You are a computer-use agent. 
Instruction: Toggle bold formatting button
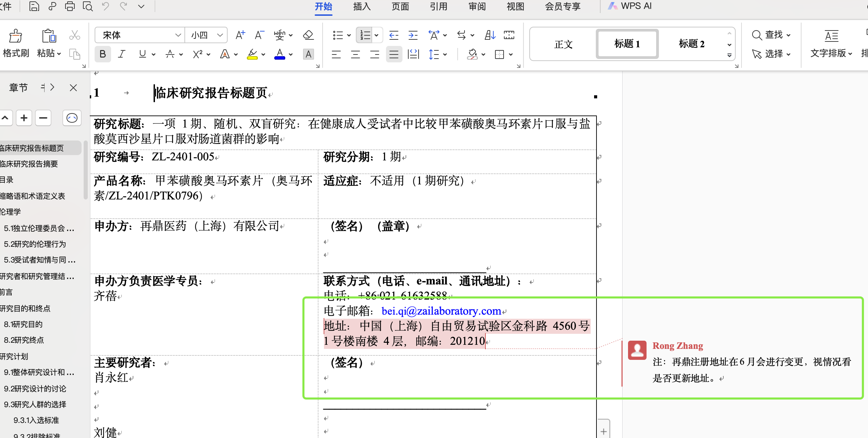click(x=103, y=54)
